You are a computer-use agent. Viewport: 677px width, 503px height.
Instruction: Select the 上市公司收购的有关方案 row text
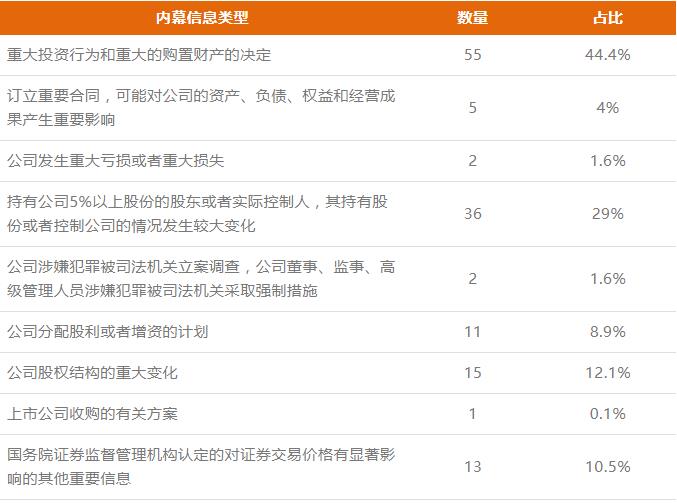click(x=92, y=413)
